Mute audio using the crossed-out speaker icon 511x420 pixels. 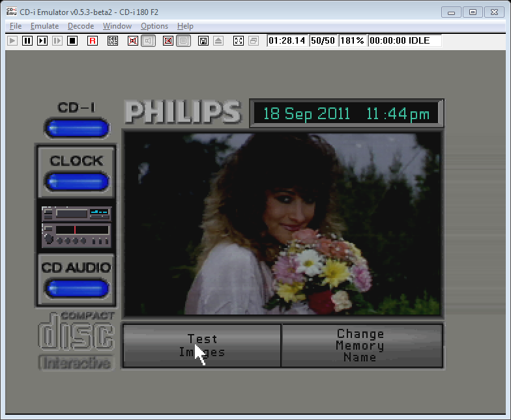(x=133, y=40)
